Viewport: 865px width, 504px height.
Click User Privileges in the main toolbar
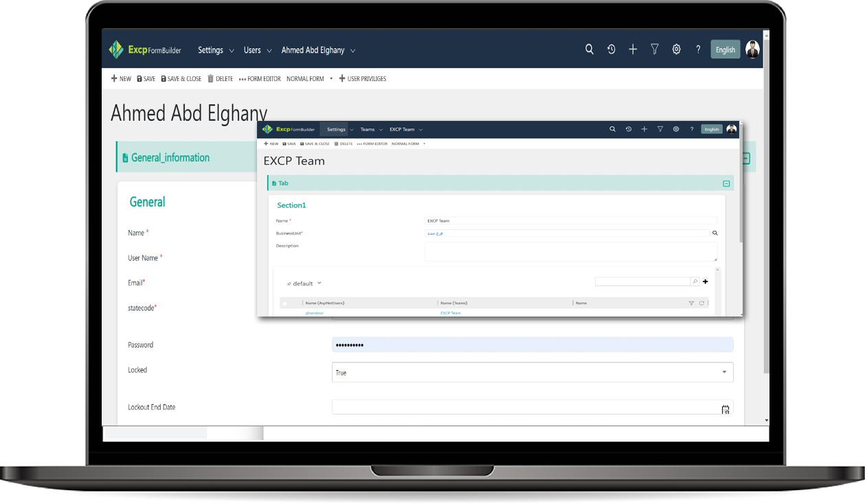coord(362,79)
